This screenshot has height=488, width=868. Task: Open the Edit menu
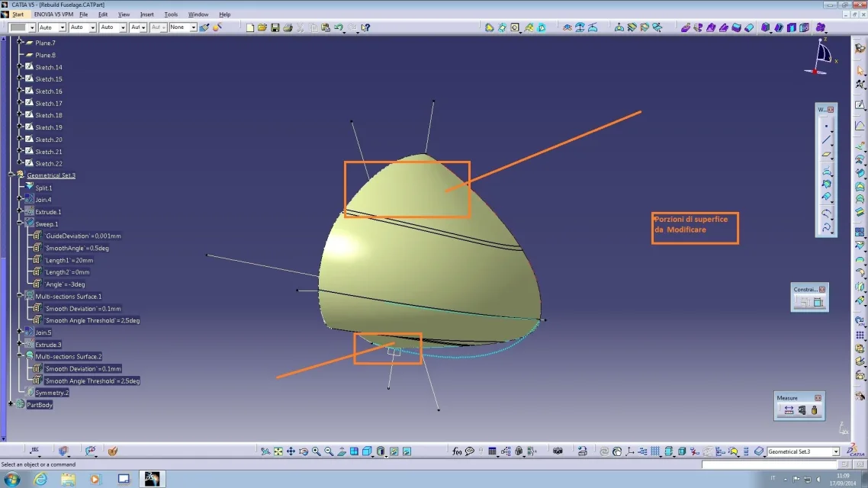pyautogui.click(x=103, y=14)
